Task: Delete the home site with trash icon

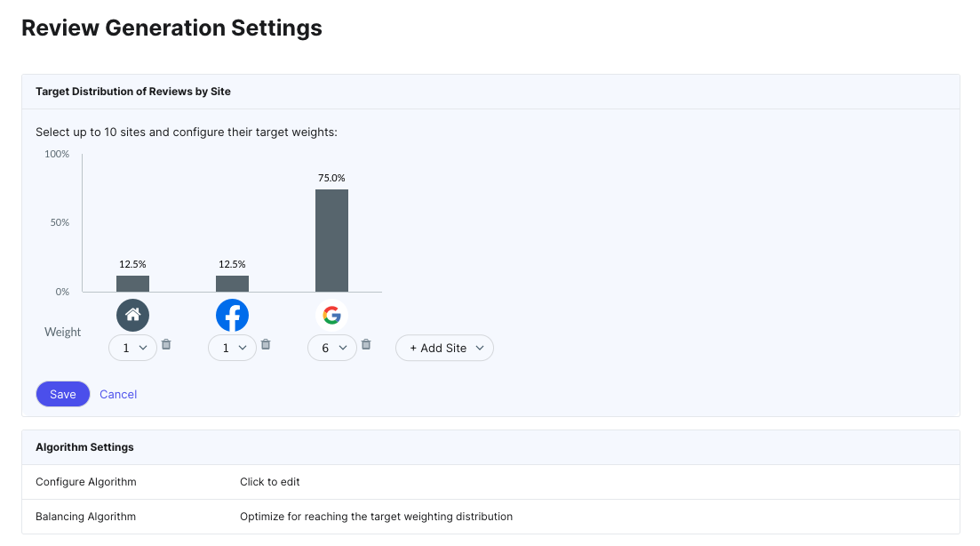Action: tap(166, 344)
